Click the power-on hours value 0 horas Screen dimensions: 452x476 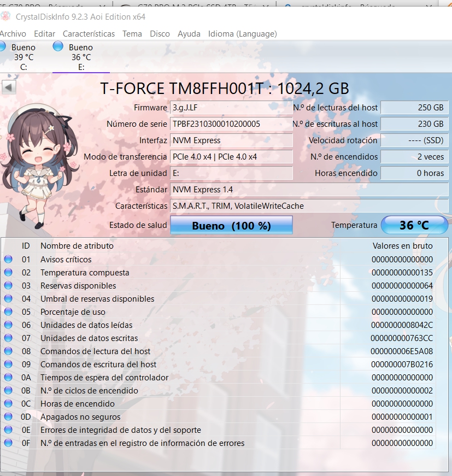pos(414,173)
